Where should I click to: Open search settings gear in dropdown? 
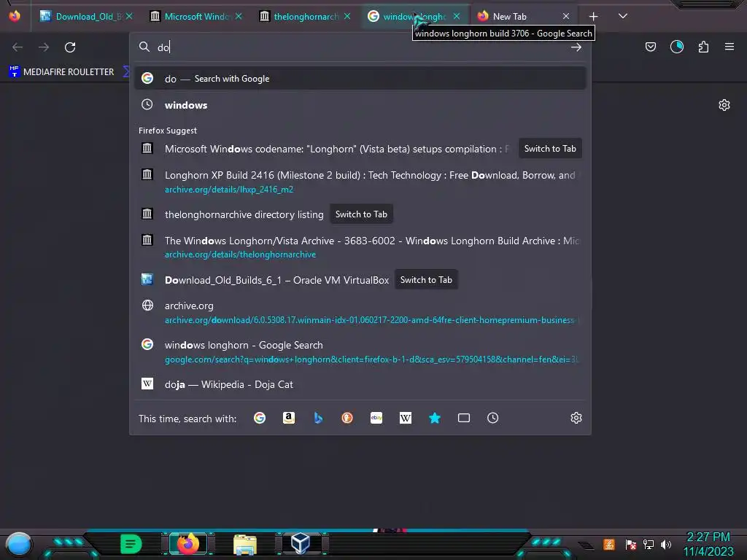click(576, 418)
